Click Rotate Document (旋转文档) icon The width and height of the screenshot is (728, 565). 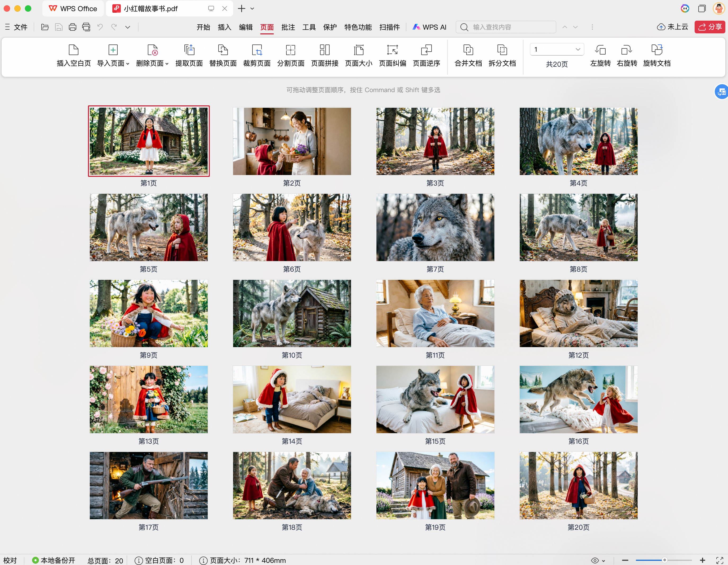tap(657, 50)
